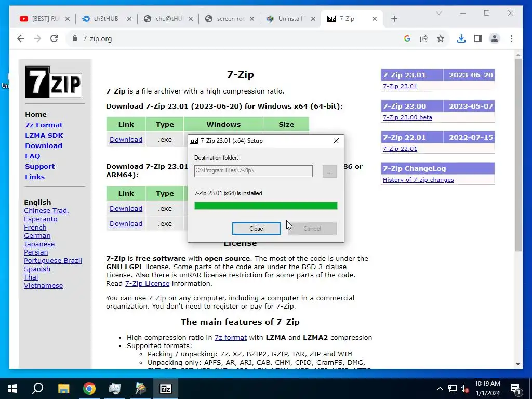Click the browse '...' button in setup
This screenshot has height=399, width=532.
click(329, 171)
